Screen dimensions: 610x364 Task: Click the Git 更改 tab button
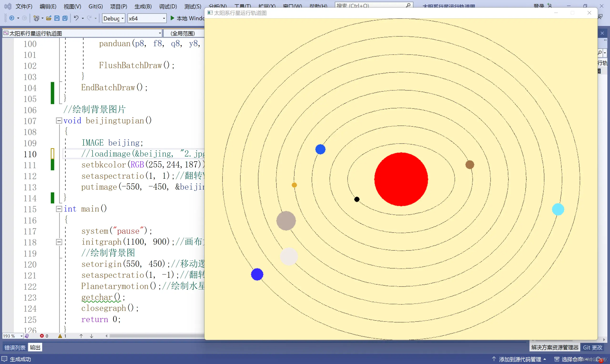click(x=592, y=348)
